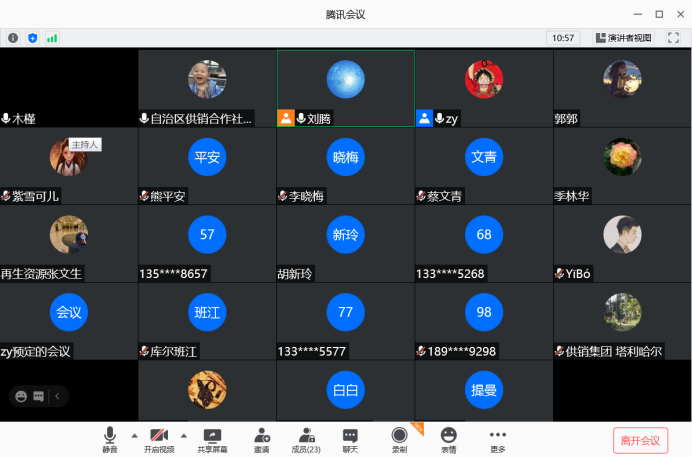
Task: Start recording the meeting
Action: click(x=399, y=440)
